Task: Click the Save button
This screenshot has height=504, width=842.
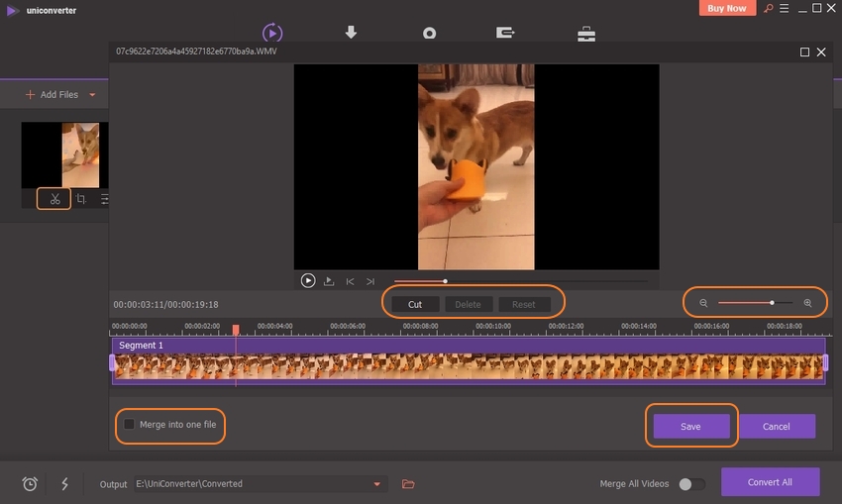Action: (690, 426)
